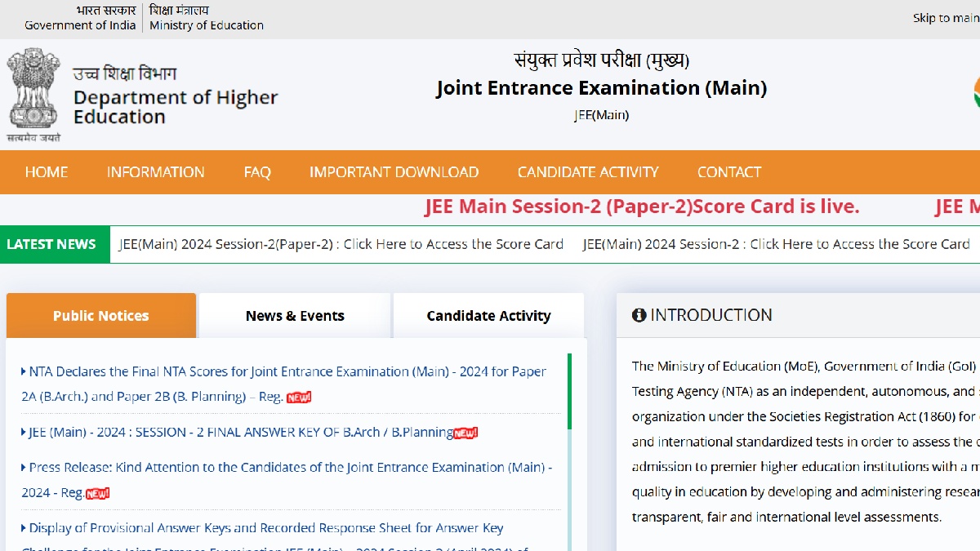Select the Public Notices tab
Viewport: 980px width, 551px height.
coord(101,316)
